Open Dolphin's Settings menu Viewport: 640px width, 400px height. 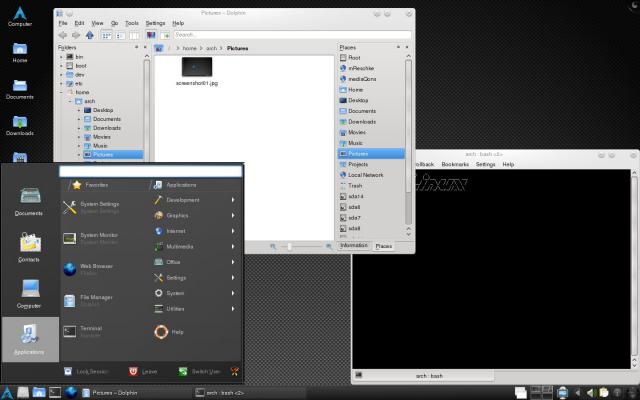(x=156, y=23)
